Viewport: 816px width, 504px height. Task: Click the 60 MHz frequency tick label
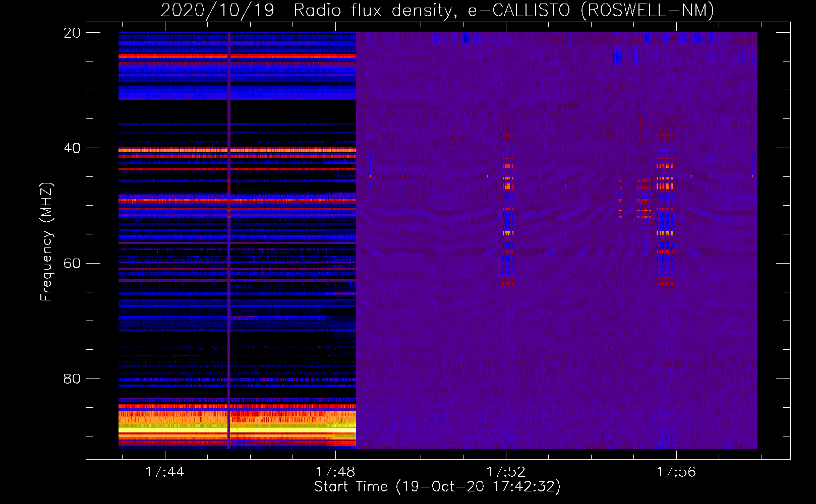72,264
